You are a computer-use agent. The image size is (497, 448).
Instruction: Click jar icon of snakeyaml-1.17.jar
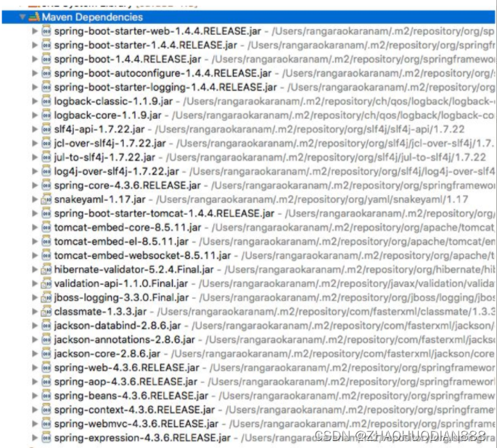[46, 199]
